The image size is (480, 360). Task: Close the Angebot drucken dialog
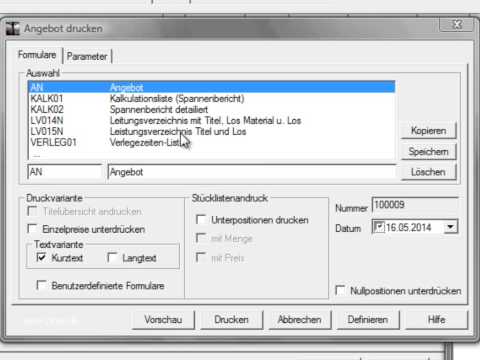[456, 25]
